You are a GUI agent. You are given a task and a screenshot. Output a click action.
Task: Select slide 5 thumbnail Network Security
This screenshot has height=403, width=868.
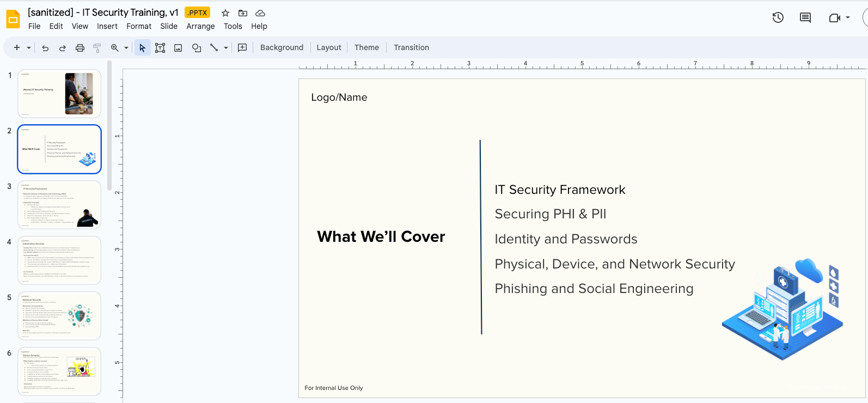pyautogui.click(x=59, y=316)
